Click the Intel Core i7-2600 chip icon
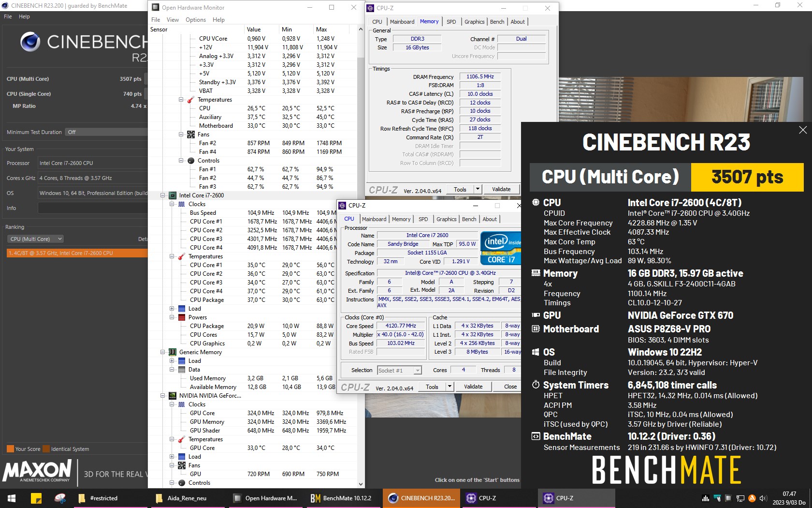The image size is (812, 508). [x=173, y=195]
